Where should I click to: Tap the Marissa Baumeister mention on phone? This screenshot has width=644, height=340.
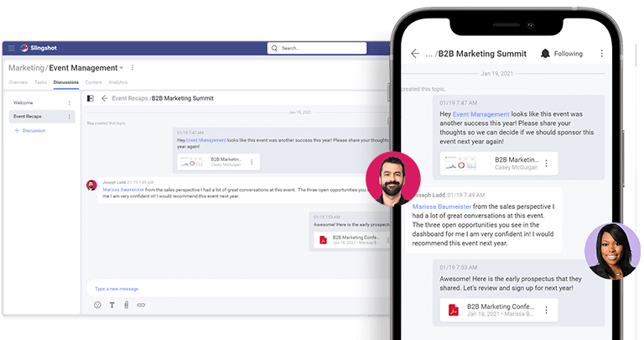click(442, 207)
